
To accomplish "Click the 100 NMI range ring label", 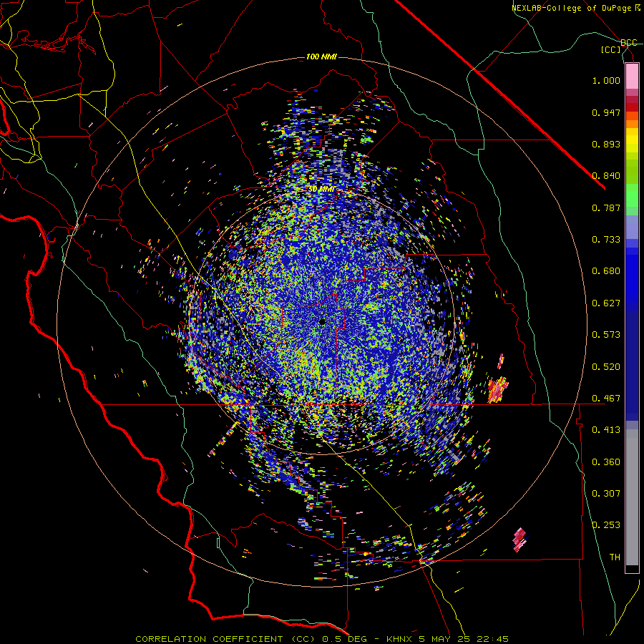I will click(x=321, y=57).
